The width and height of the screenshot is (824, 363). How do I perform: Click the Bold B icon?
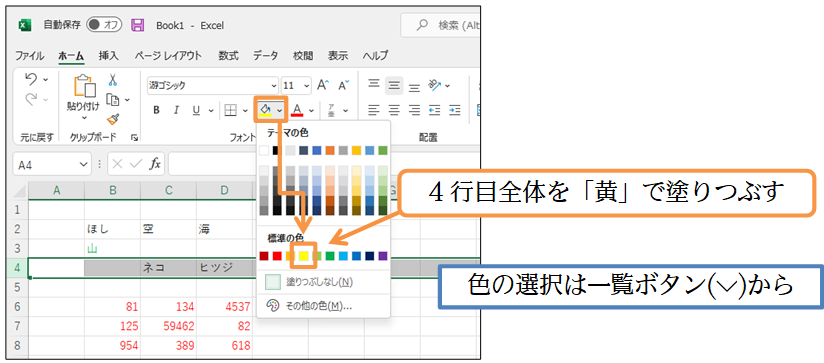click(156, 110)
